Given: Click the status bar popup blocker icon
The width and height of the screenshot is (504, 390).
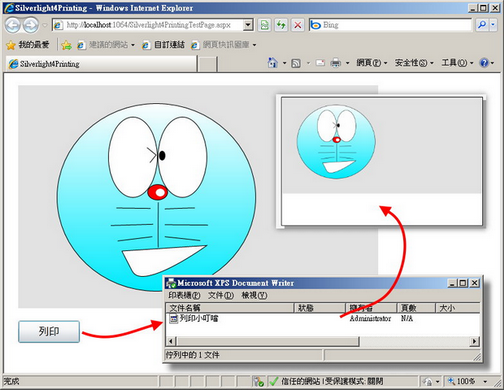Looking at the screenshot, I should click(258, 381).
